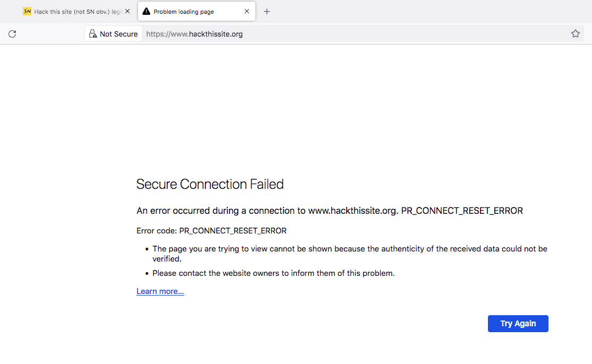The height and width of the screenshot is (364, 592).
Task: Click the Error code PR_CONNECT_RESET_ERROR line
Action: (x=211, y=231)
